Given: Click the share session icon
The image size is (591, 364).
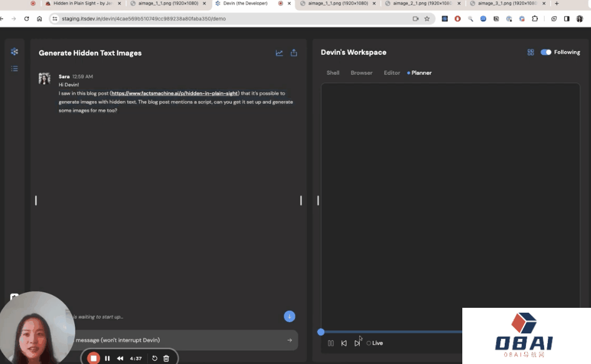Looking at the screenshot, I should coord(294,53).
